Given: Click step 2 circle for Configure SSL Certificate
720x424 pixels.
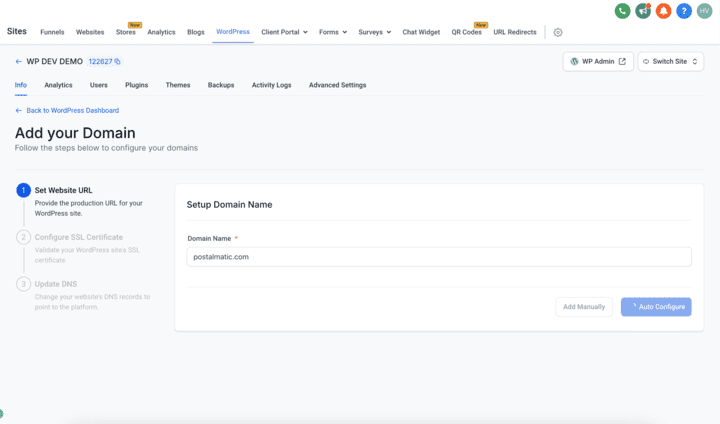Looking at the screenshot, I should click(x=23, y=237).
